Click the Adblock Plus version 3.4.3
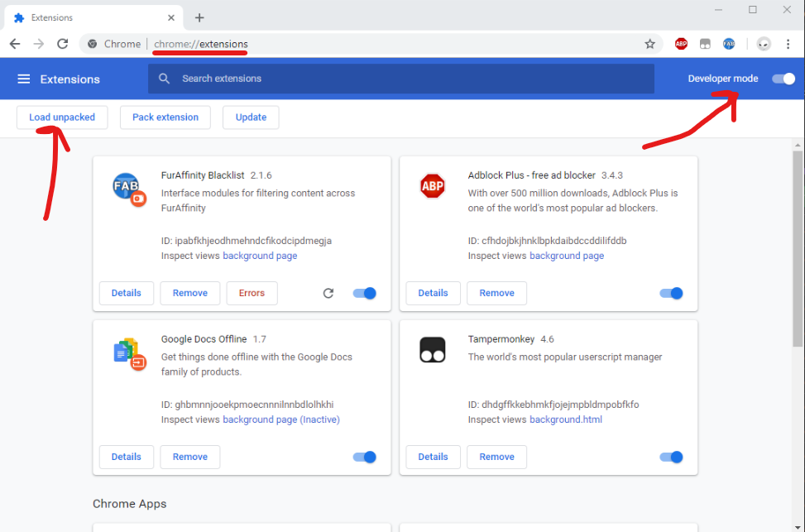 point(612,175)
